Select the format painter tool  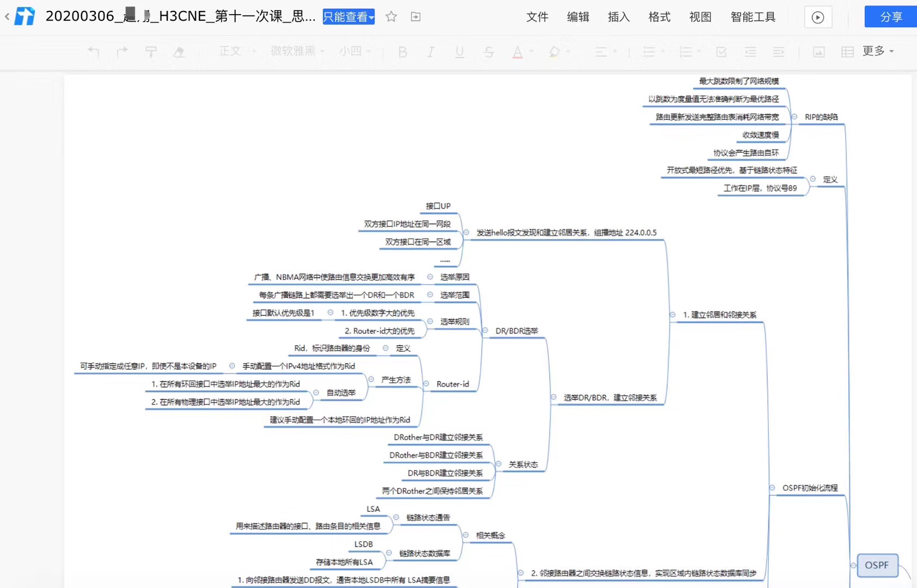[x=151, y=52]
